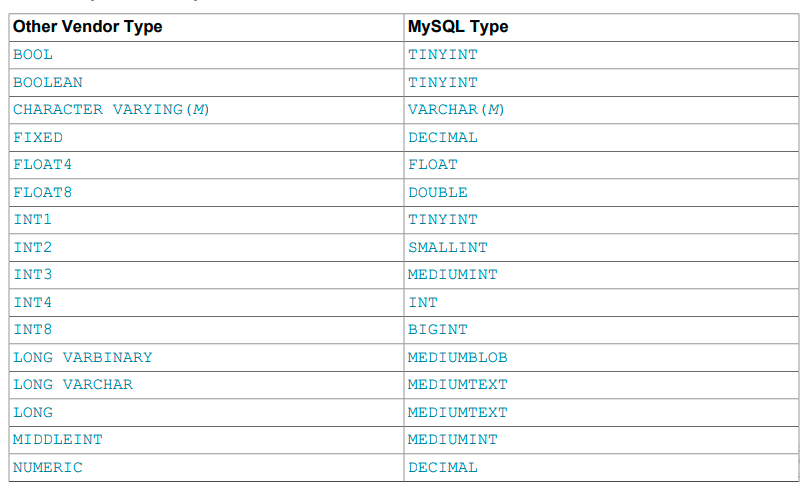This screenshot has height=485, width=800.
Task: Click the BOOL type link
Action: coord(33,54)
